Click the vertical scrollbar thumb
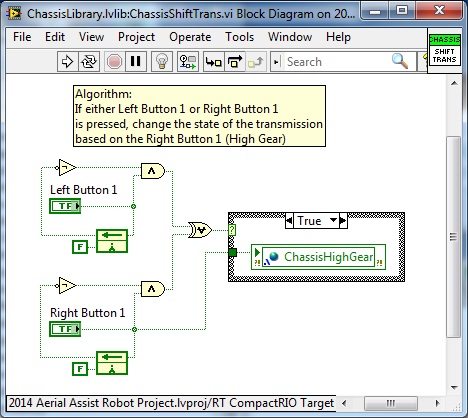 pyautogui.click(x=453, y=237)
